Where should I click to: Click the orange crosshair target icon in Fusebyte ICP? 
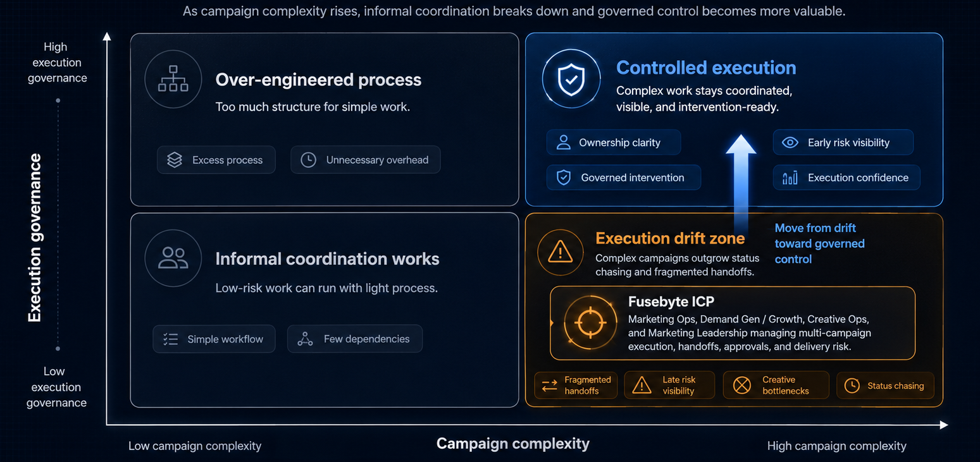(590, 322)
